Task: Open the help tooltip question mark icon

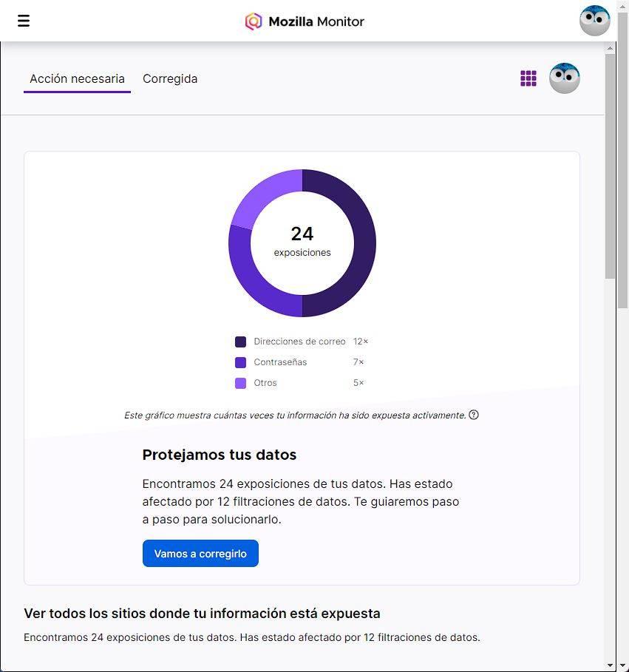Action: coord(475,415)
